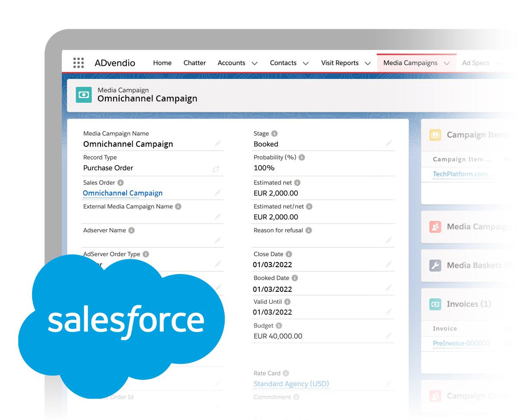Image resolution: width=522 pixels, height=420 pixels.
Task: Click change Record Type icon
Action: (216, 169)
